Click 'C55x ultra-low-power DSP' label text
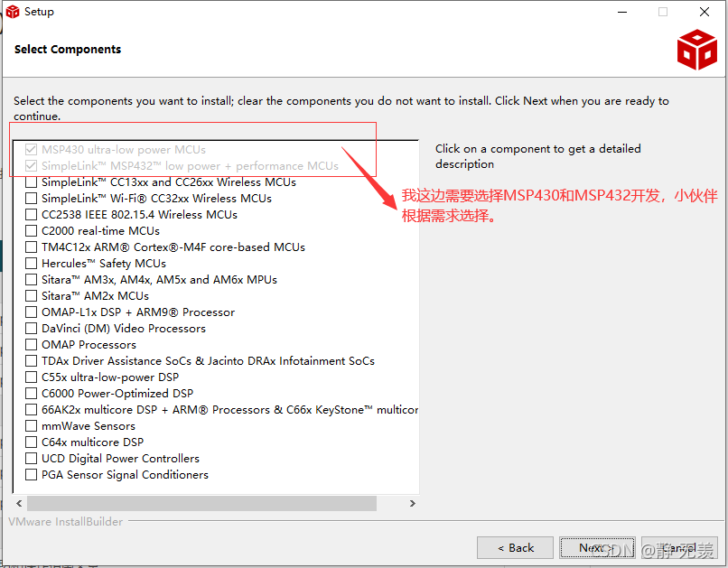 pos(110,377)
